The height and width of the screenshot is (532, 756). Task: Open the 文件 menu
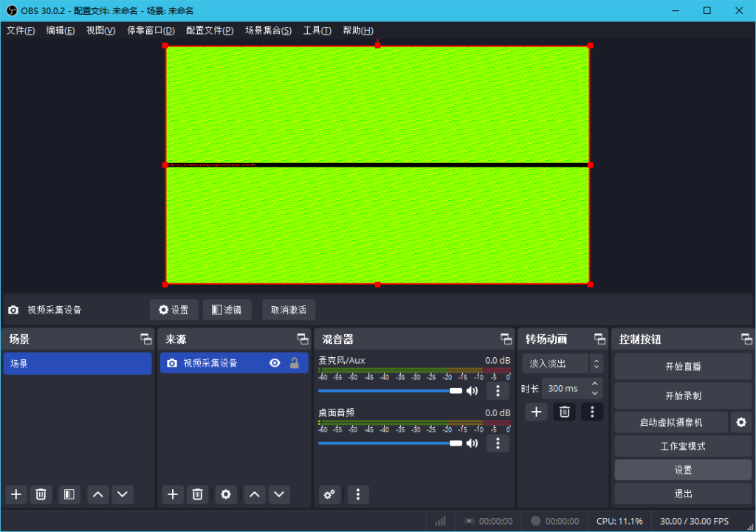pos(21,30)
